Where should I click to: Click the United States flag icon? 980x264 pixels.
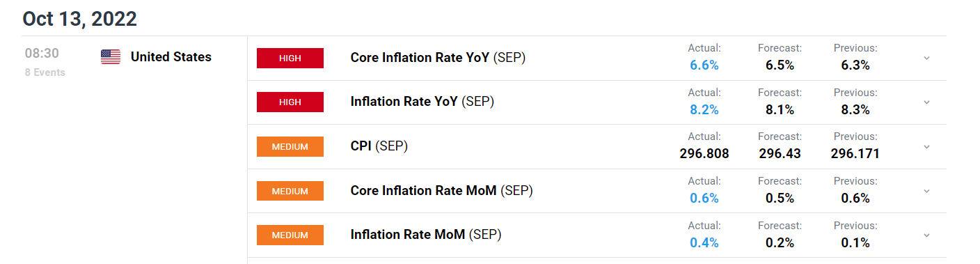coord(111,57)
